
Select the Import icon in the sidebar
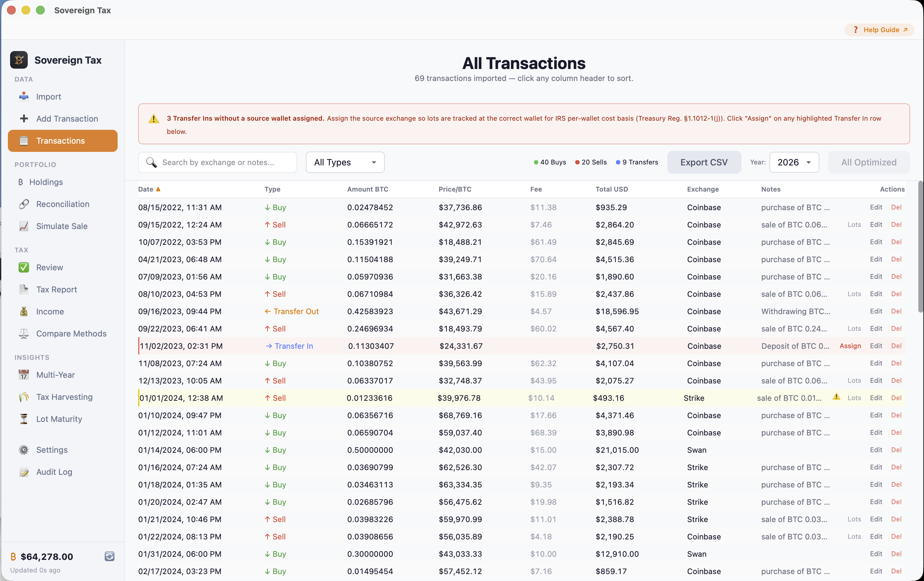click(x=24, y=97)
